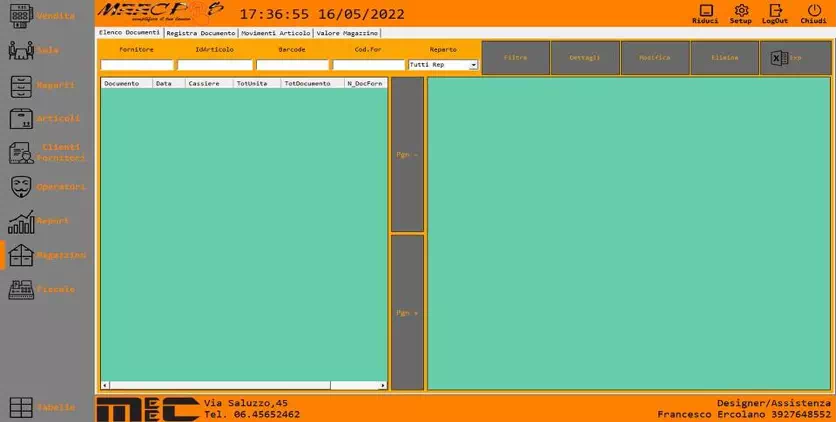Open the Fiscale register icon
Image resolution: width=837 pixels, height=422 pixels.
(x=21, y=290)
